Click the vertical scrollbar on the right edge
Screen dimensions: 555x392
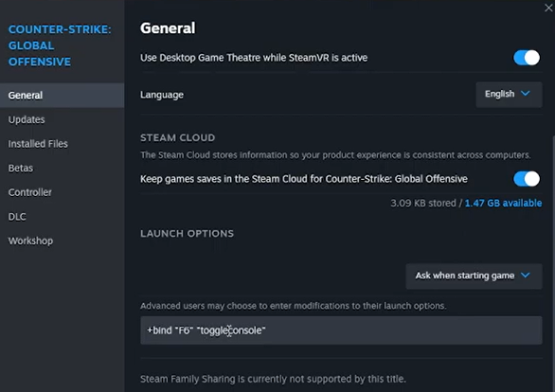click(553, 263)
